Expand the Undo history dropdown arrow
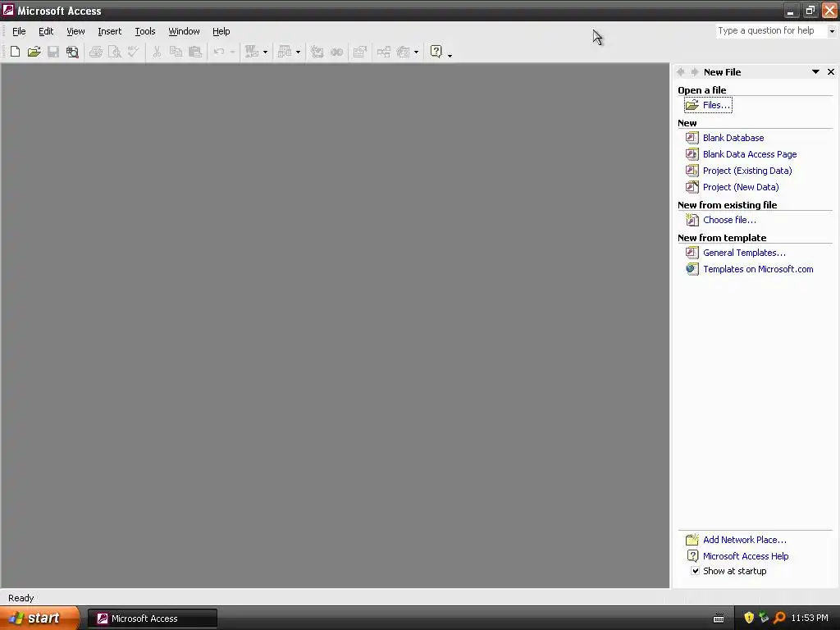 (232, 52)
